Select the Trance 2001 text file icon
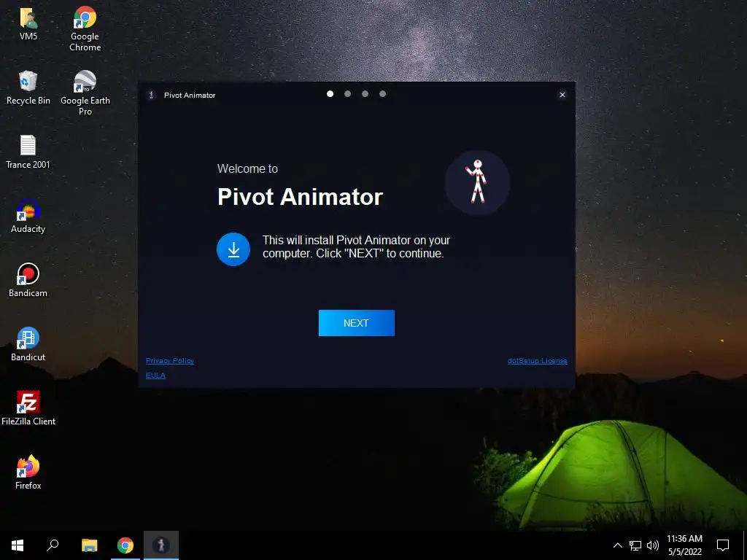This screenshot has height=560, width=747. click(28, 152)
